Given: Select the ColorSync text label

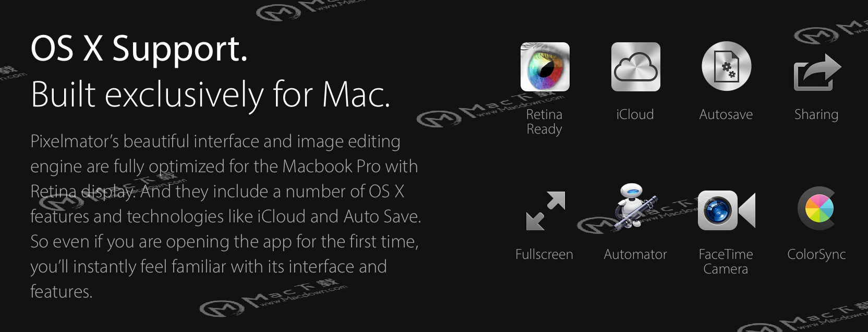Looking at the screenshot, I should (816, 255).
